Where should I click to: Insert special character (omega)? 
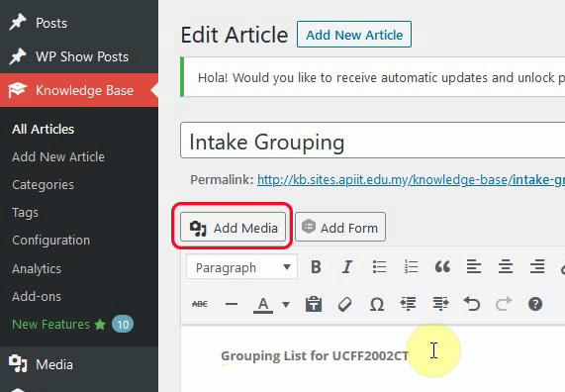point(377,304)
